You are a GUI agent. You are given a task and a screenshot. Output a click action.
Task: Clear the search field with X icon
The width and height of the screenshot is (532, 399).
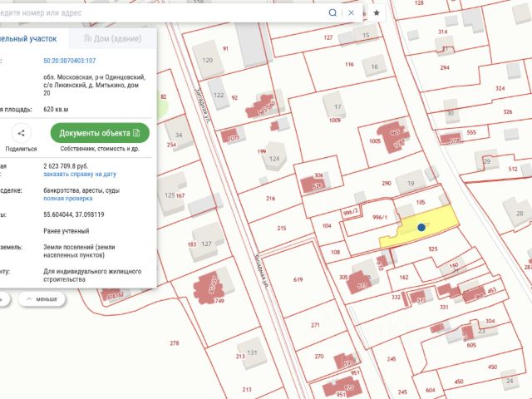point(351,13)
